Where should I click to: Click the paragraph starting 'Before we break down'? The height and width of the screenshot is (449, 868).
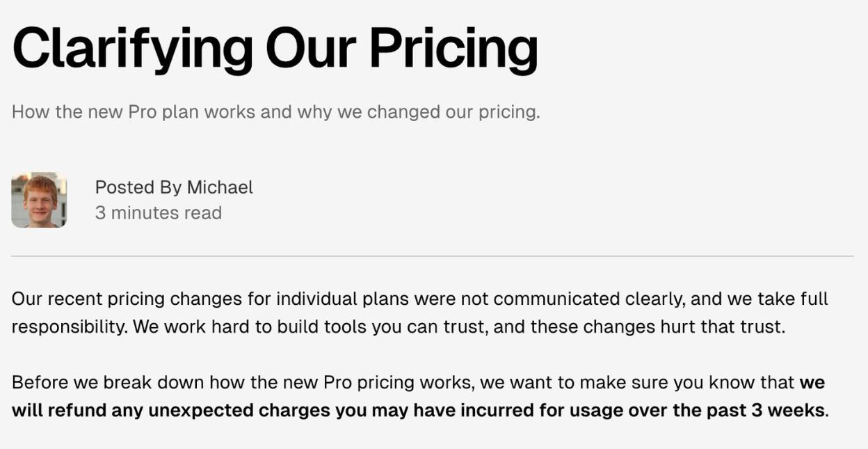[x=419, y=397]
